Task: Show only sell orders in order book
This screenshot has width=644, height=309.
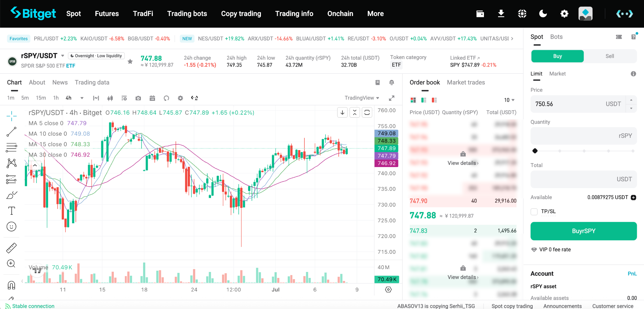Action: 434,100
